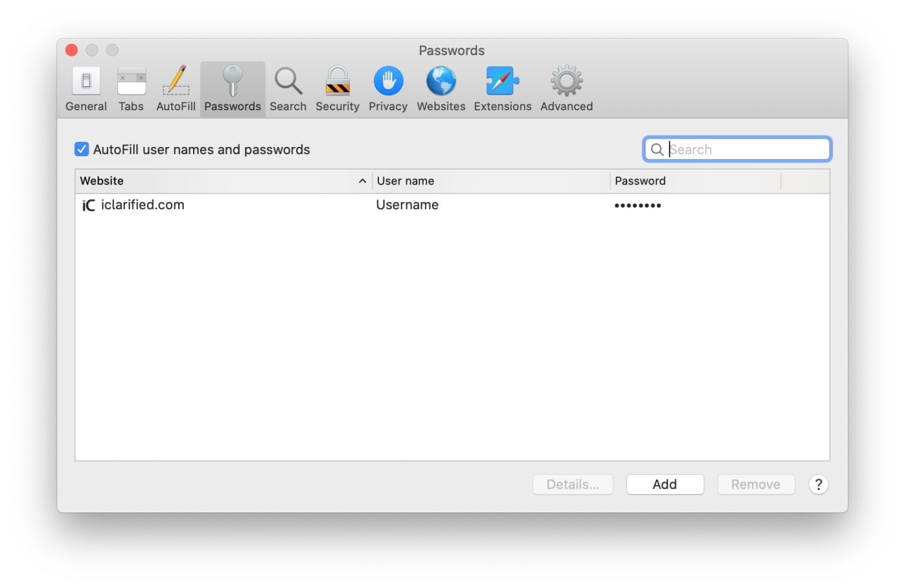This screenshot has height=588, width=905.
Task: Click inside the password Search field
Action: pos(746,150)
